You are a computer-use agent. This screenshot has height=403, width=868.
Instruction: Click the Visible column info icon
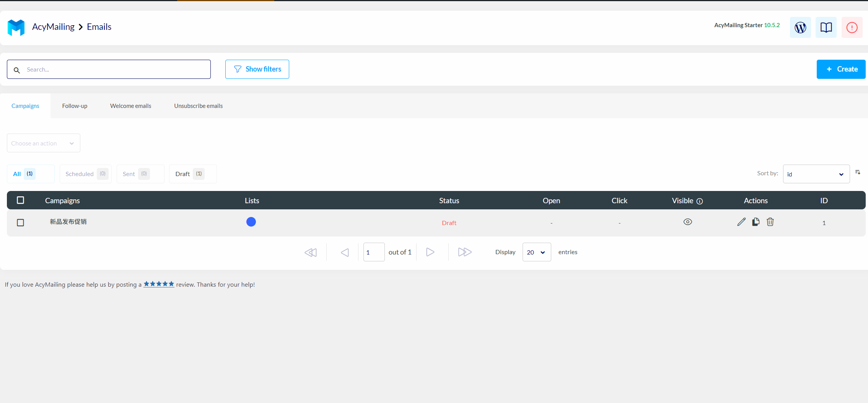coord(700,201)
